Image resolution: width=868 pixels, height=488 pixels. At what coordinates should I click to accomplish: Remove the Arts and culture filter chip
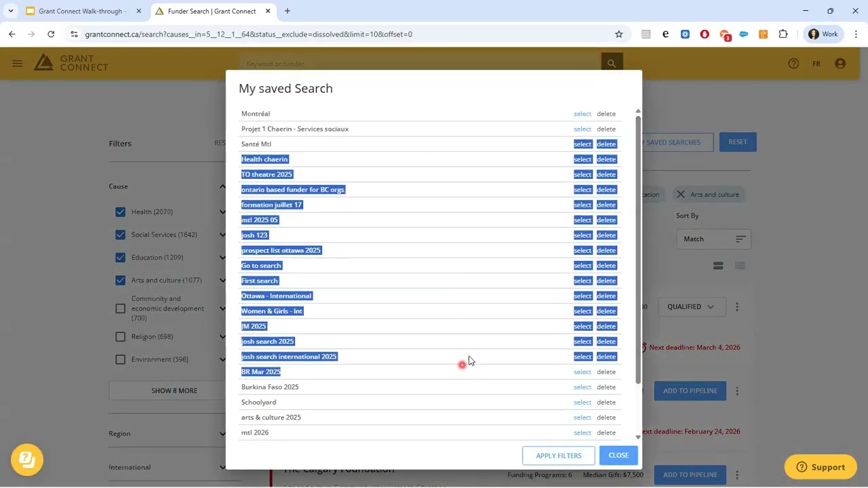point(680,195)
